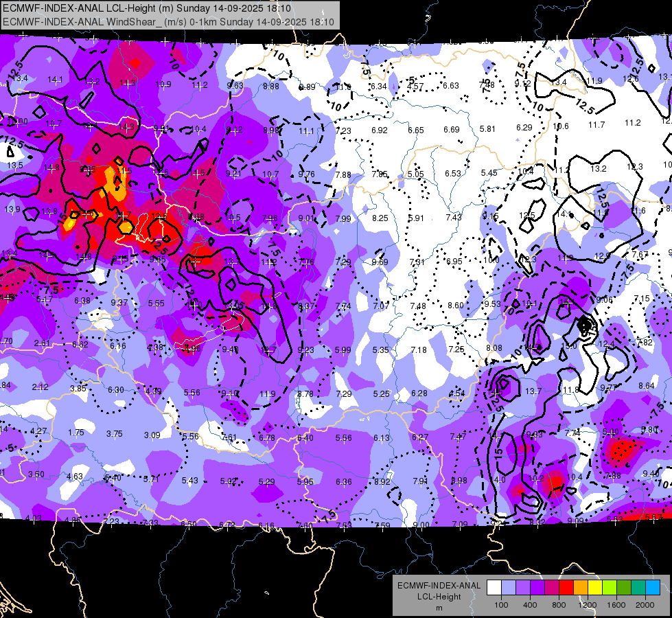Image resolution: width=672 pixels, height=618 pixels.
Task: Click the shear value 6.29 on map
Action: (524, 127)
